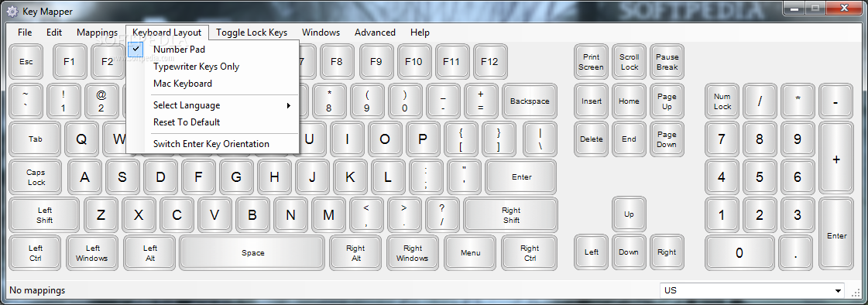This screenshot has height=305, width=868.
Task: Click the numpad asterisk key
Action: [798, 101]
